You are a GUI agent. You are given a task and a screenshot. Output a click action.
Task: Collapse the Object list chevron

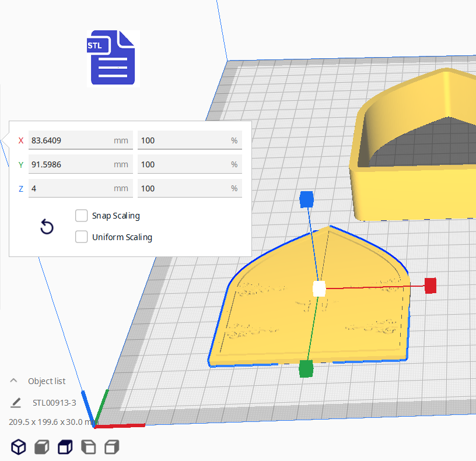click(x=13, y=381)
